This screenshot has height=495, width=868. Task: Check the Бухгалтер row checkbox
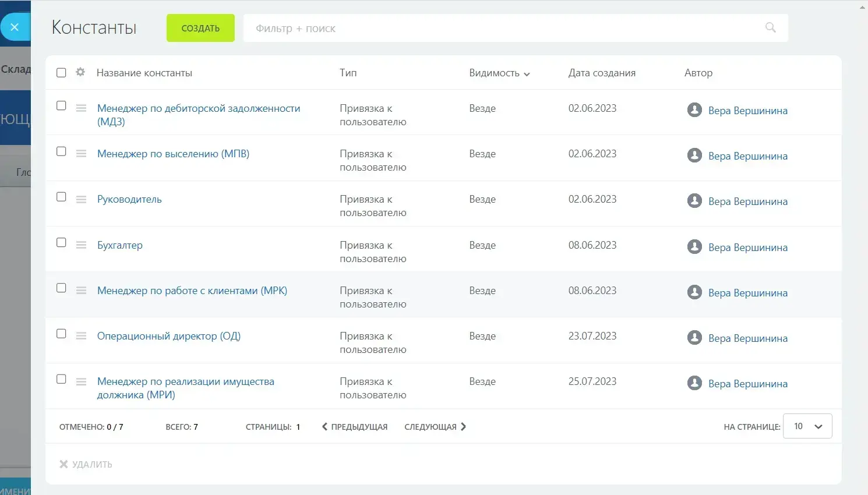[x=61, y=243]
